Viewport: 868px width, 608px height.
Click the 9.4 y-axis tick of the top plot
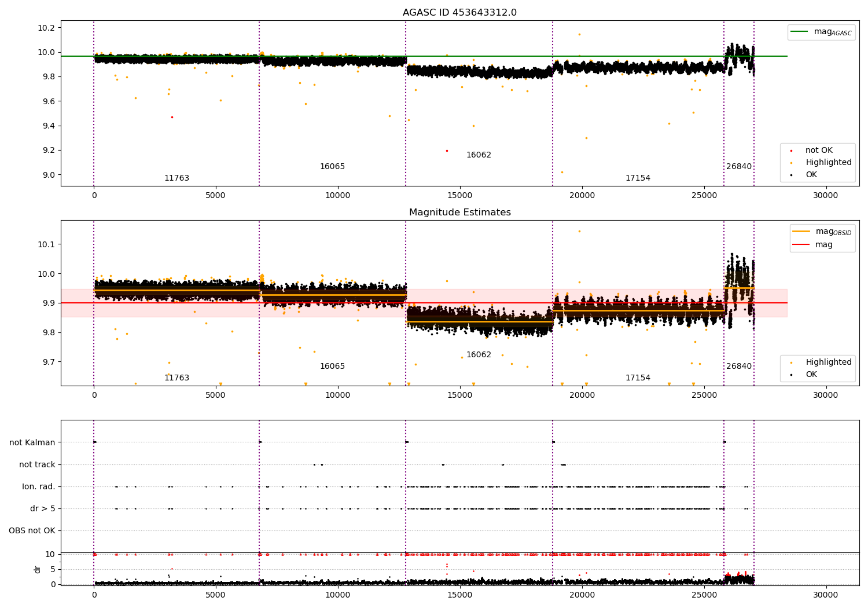[x=49, y=126]
